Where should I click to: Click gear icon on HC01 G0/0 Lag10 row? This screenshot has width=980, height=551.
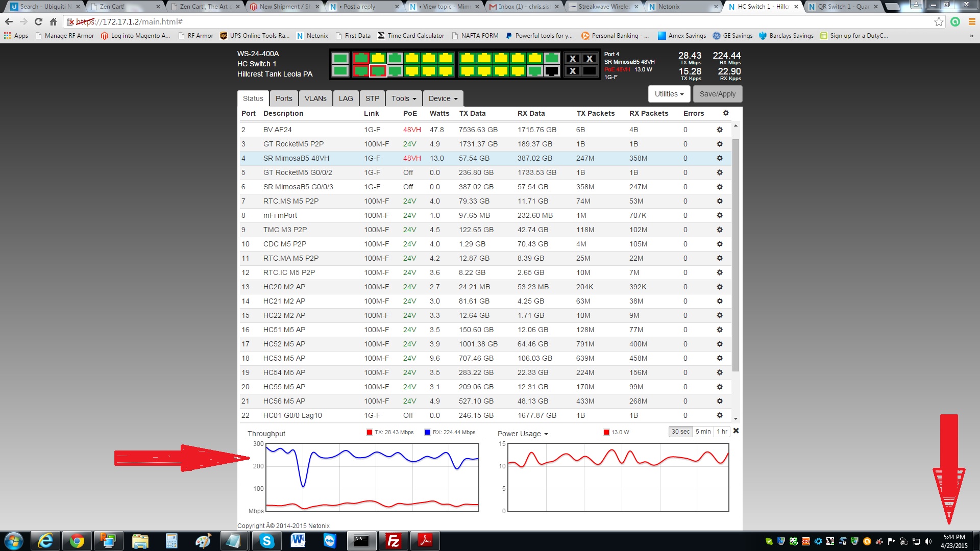720,415
